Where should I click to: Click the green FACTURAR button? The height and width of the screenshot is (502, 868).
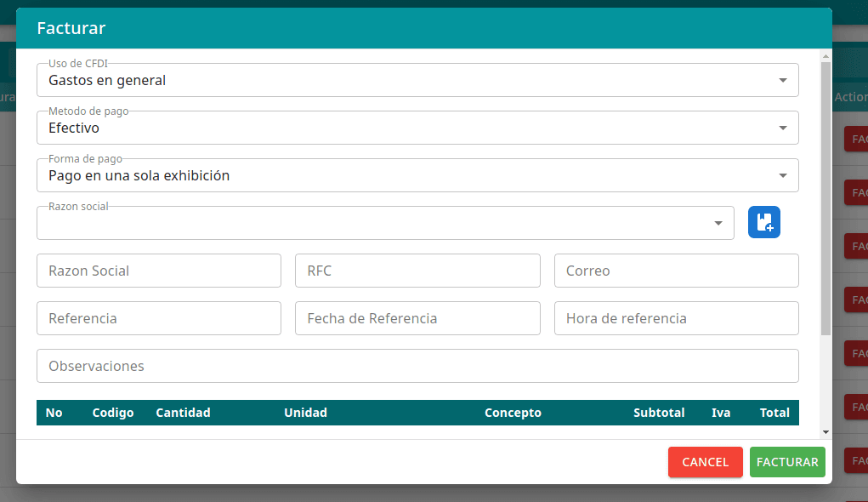[x=787, y=462]
